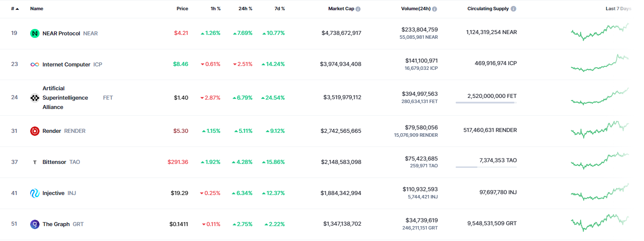
Task: Click rank number 51
Action: point(14,224)
